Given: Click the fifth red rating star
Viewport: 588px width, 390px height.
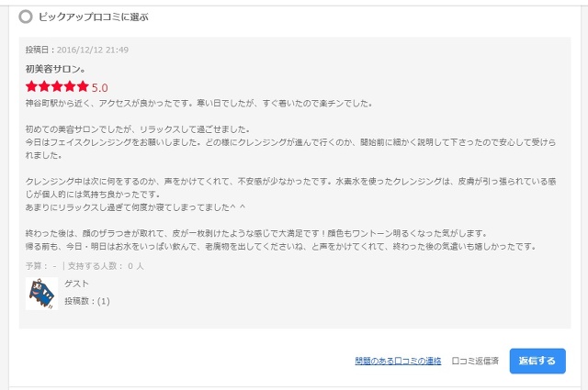Looking at the screenshot, I should pos(84,87).
